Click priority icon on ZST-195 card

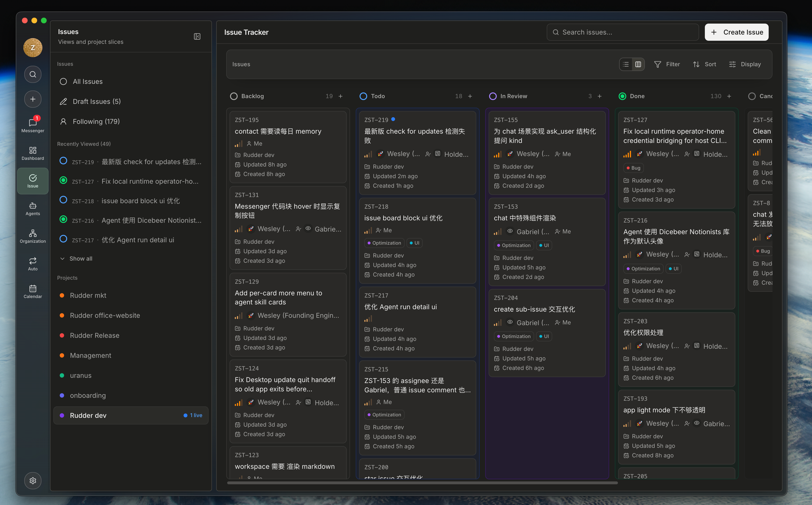point(238,144)
